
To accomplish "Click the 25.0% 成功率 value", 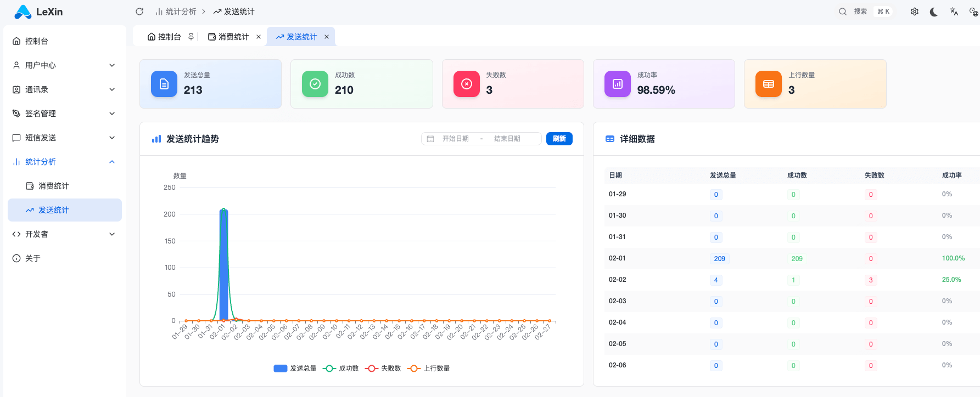I will click(951, 280).
